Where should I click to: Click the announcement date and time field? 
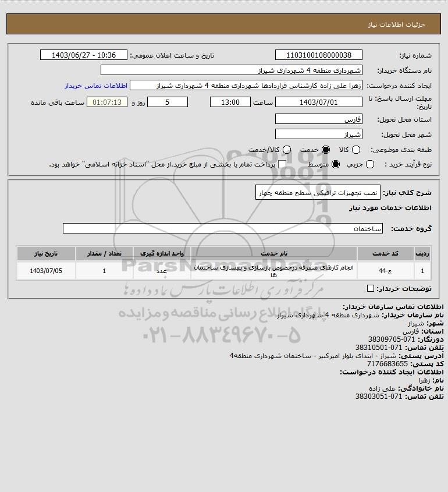point(84,55)
